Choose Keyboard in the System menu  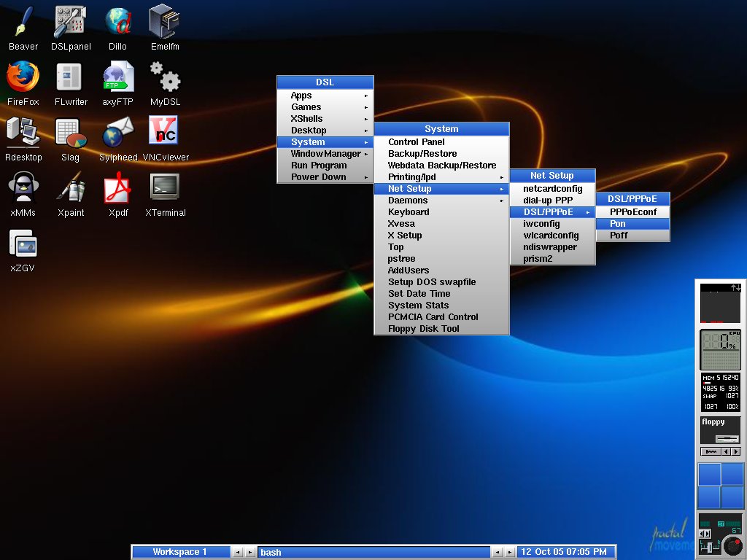[441, 212]
